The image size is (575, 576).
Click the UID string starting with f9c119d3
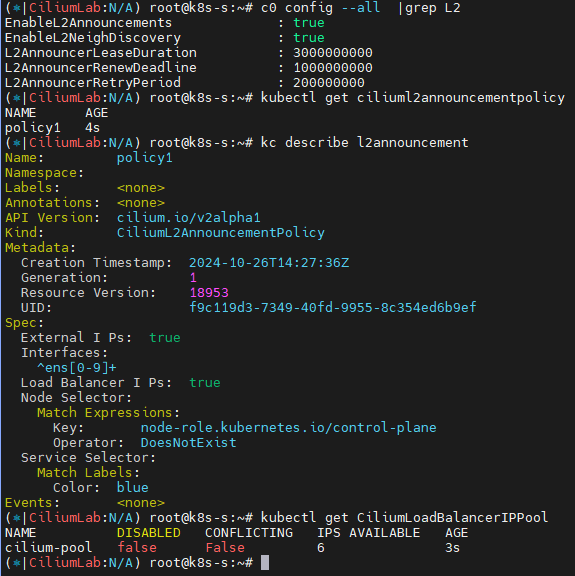pos(333,308)
